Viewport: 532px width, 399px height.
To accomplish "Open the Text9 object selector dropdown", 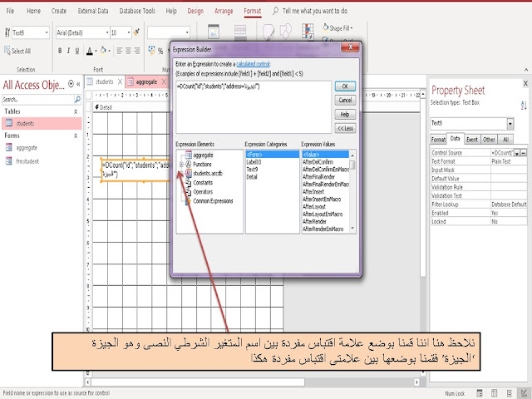I will (x=47, y=33).
